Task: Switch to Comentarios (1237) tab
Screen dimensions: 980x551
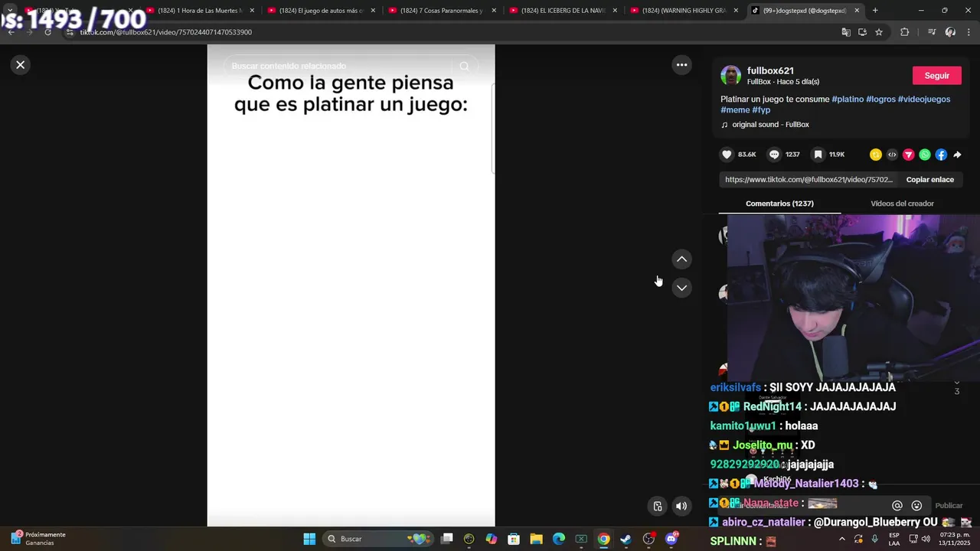Action: [779, 204]
